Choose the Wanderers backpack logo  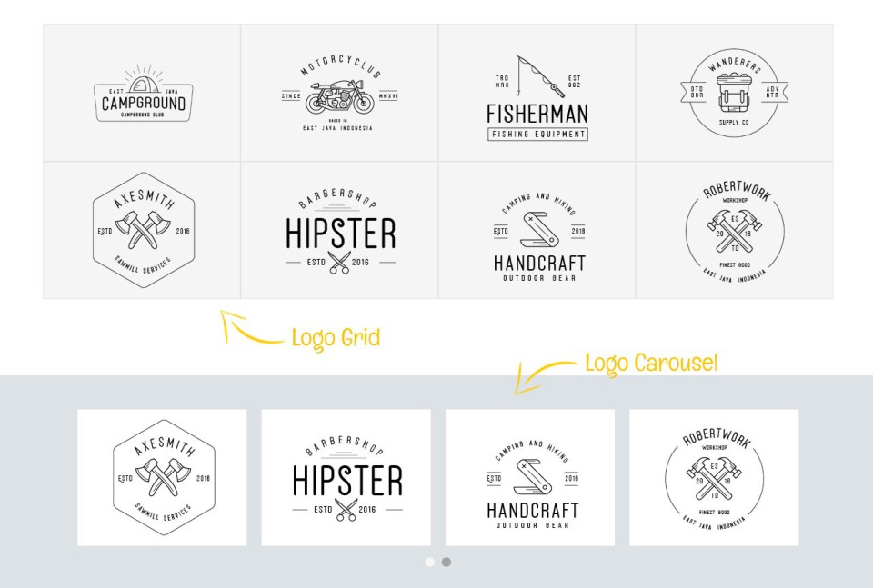pos(735,93)
